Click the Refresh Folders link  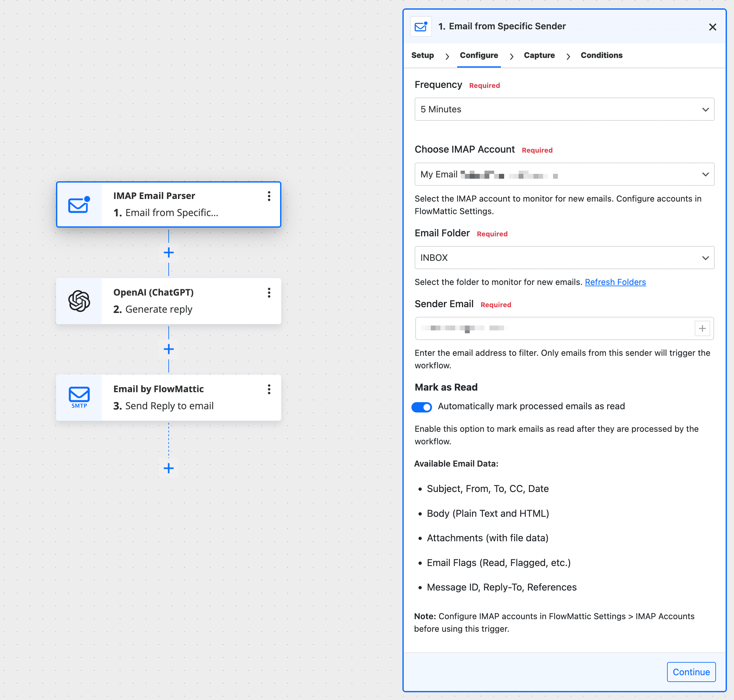pyautogui.click(x=615, y=282)
